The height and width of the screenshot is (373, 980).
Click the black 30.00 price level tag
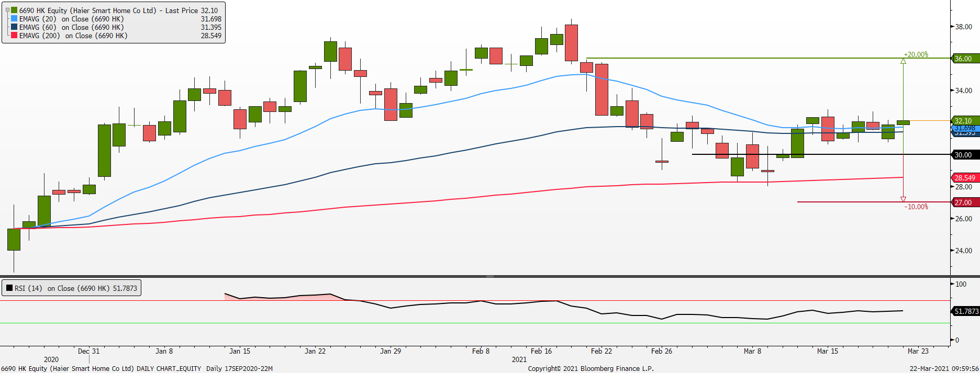[x=965, y=155]
